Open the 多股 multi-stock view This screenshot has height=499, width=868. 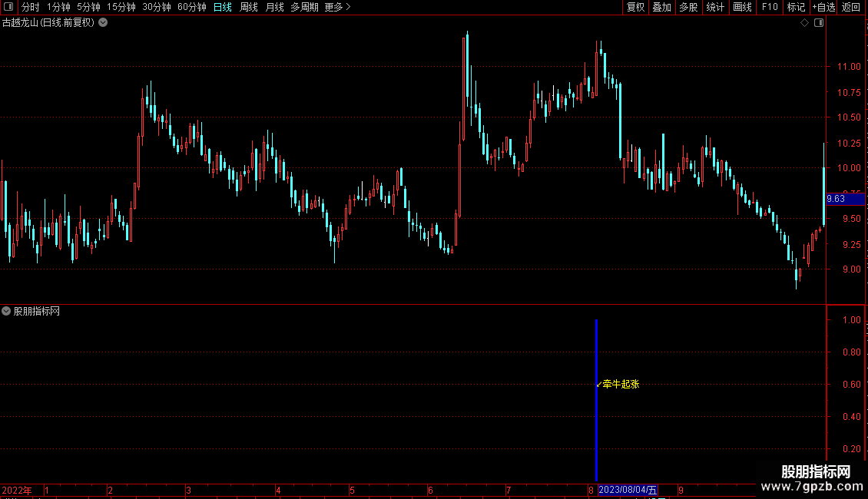[689, 7]
